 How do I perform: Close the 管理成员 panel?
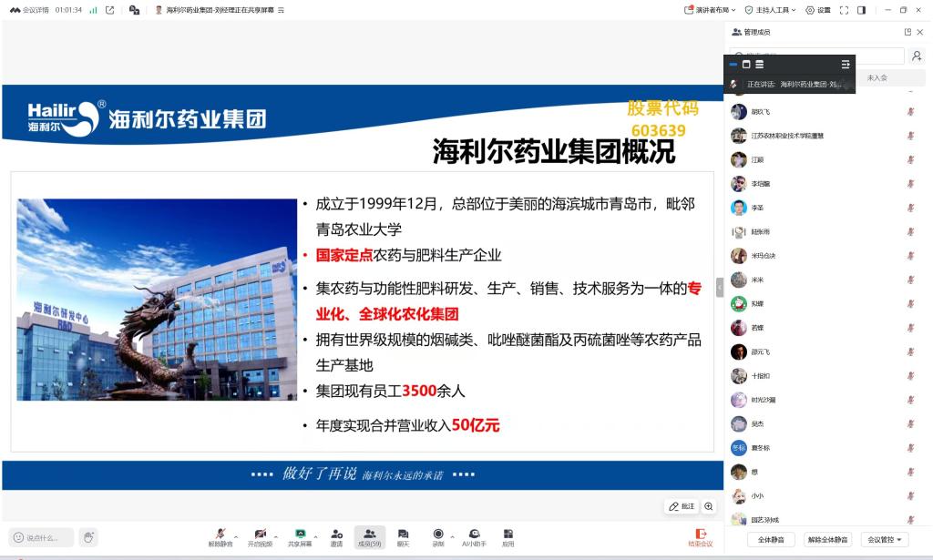[920, 32]
